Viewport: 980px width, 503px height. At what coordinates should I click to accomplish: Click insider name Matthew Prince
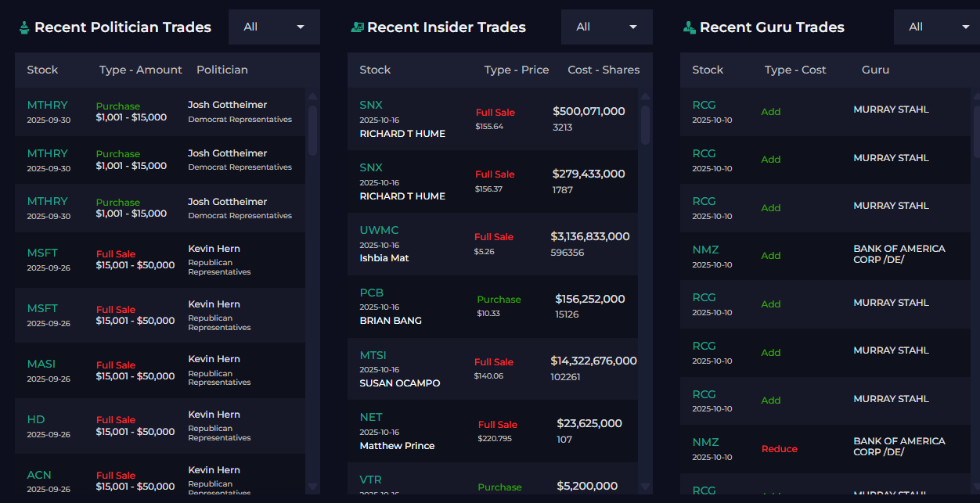tap(397, 446)
